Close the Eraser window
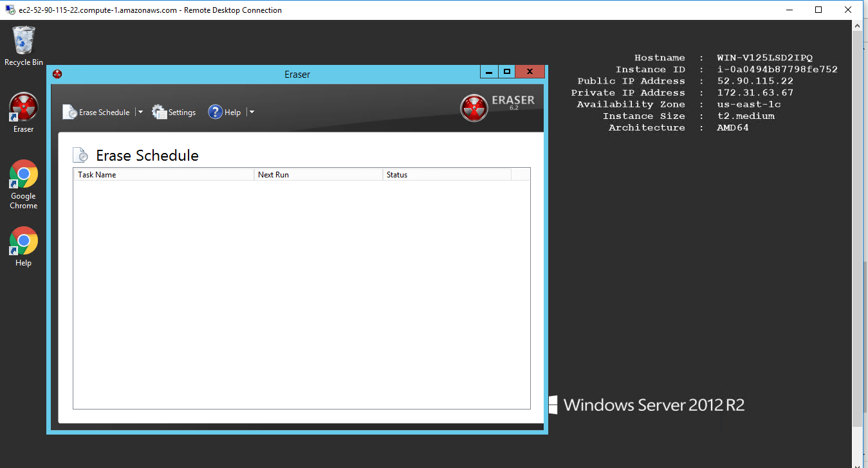The height and width of the screenshot is (468, 868). pos(530,72)
